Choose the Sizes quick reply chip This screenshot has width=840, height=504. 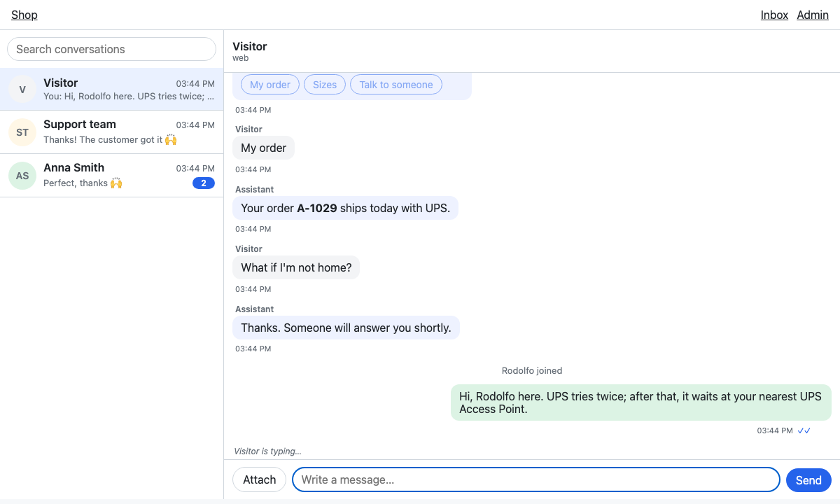click(x=325, y=85)
